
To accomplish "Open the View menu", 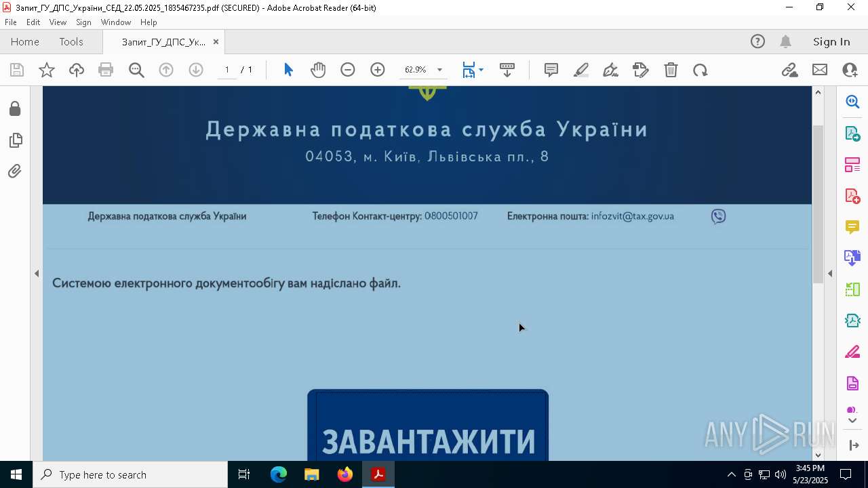I will point(58,22).
